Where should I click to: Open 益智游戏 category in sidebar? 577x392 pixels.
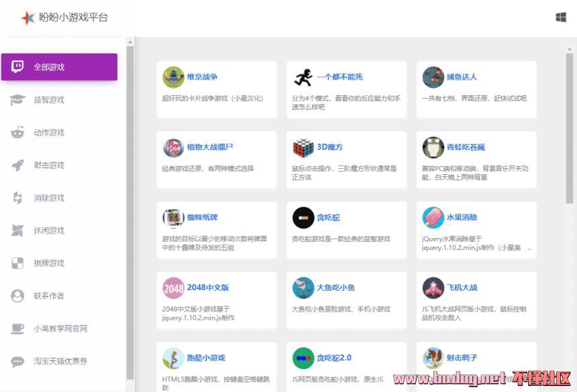pos(49,100)
